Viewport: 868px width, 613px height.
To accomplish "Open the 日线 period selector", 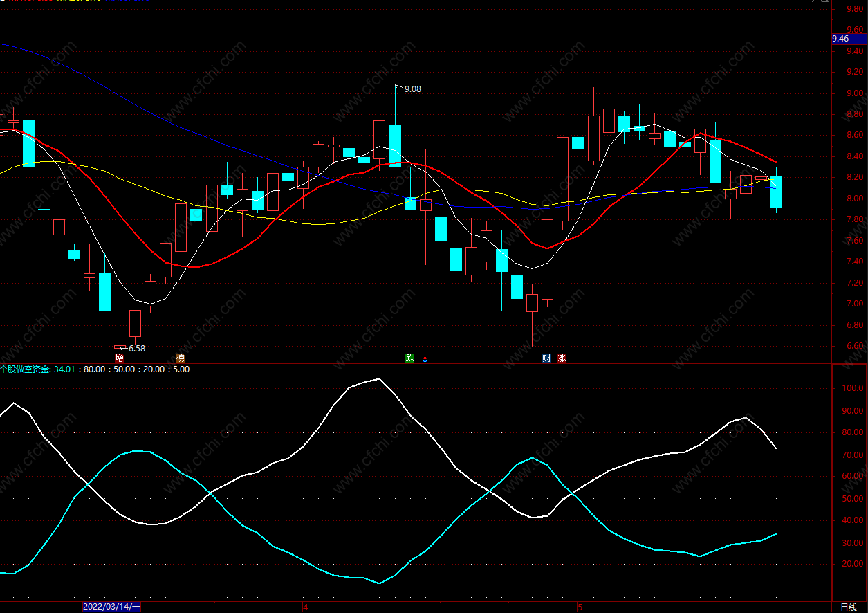I will (848, 607).
